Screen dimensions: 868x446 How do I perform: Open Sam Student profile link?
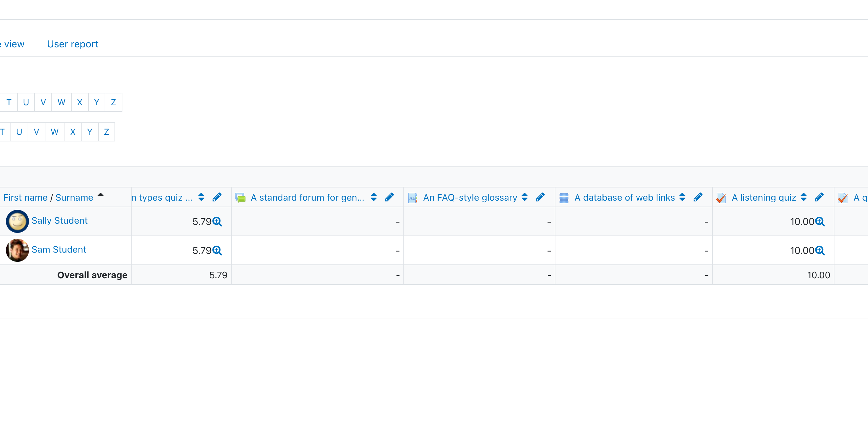pyautogui.click(x=59, y=249)
